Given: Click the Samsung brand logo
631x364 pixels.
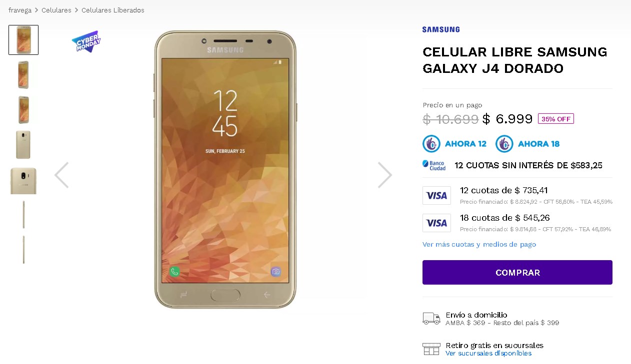Looking at the screenshot, I should pos(441,29).
